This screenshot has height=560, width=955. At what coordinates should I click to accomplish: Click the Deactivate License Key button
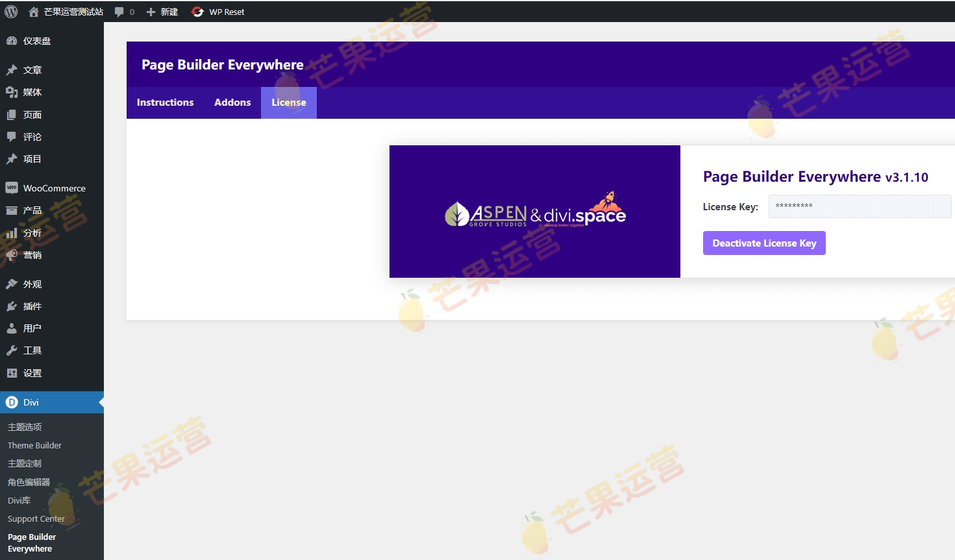pos(764,243)
